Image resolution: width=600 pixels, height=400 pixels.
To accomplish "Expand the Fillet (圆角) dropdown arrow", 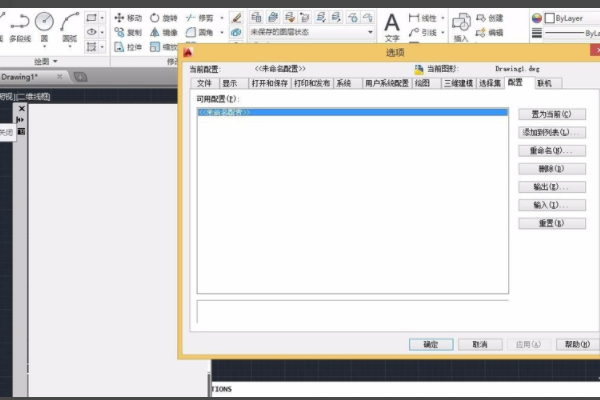I will (222, 33).
